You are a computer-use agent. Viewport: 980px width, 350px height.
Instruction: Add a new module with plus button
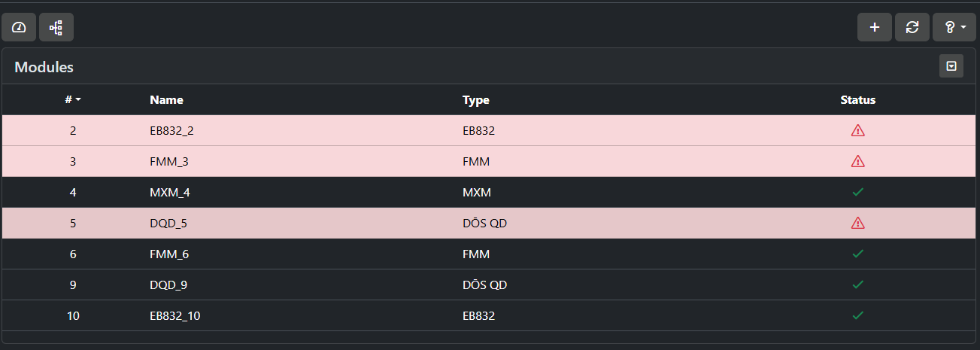click(x=875, y=27)
